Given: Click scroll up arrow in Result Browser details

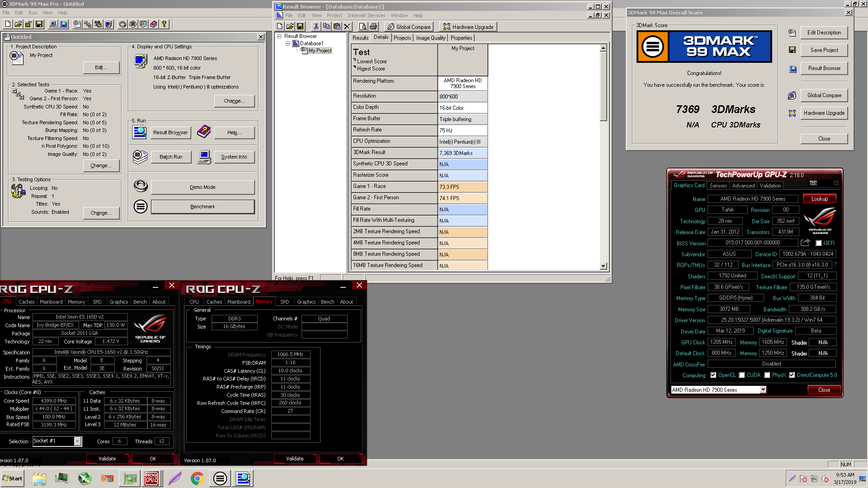Looking at the screenshot, I should 603,48.
